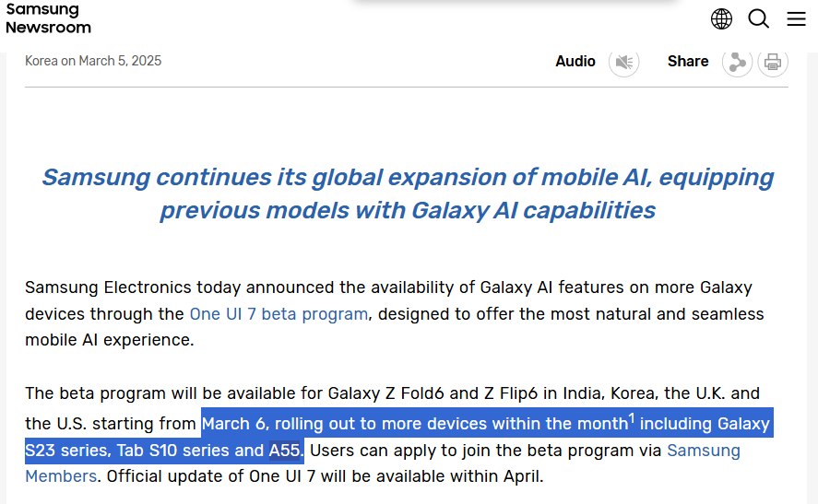Print the article using printer icon

click(x=773, y=62)
